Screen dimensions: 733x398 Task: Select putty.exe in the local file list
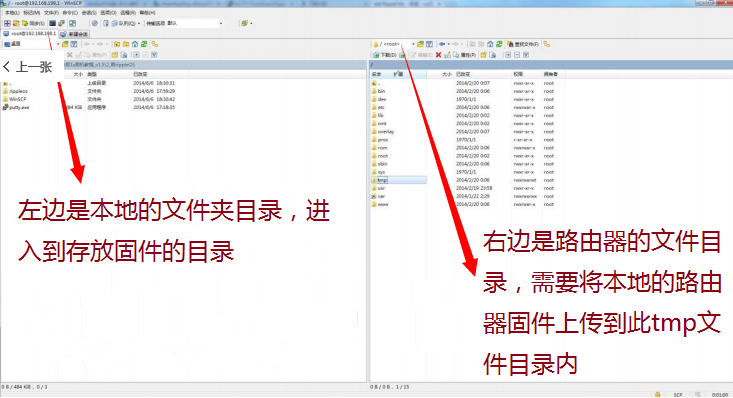click(x=19, y=107)
